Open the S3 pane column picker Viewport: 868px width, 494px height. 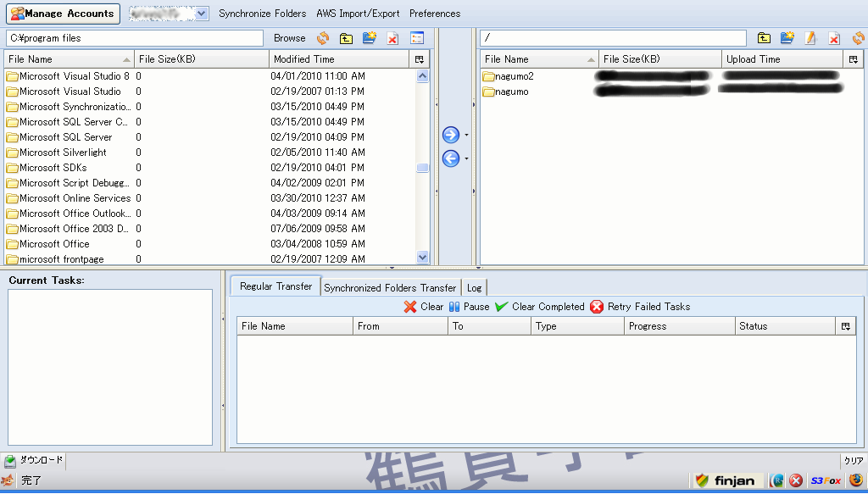coord(853,59)
